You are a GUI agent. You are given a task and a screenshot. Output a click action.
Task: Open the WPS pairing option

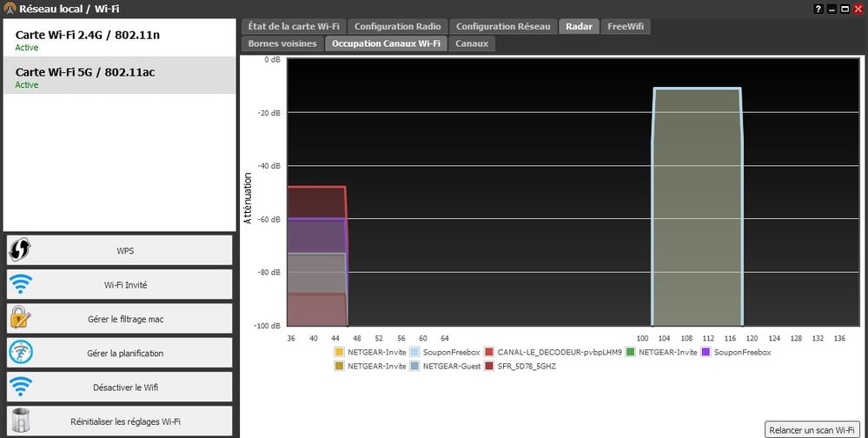(120, 250)
